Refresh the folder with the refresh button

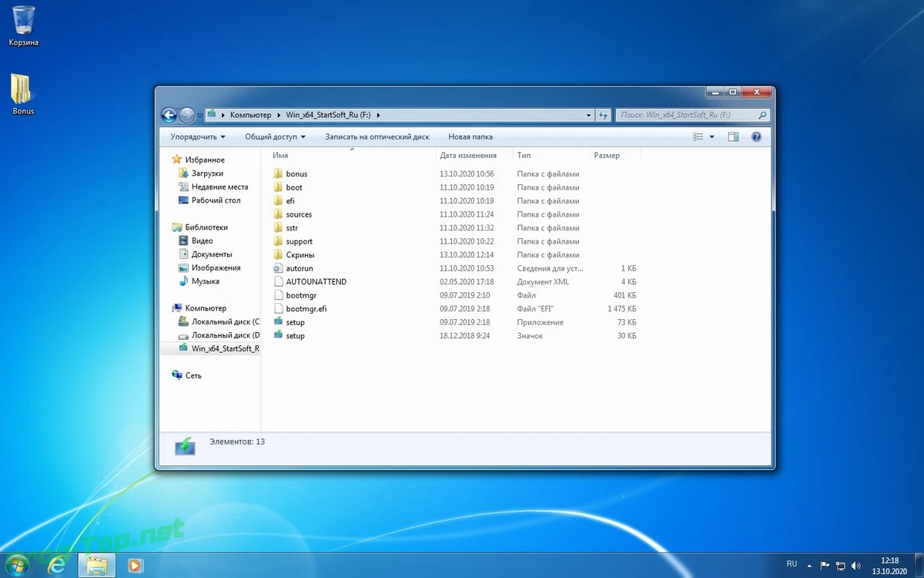click(603, 115)
